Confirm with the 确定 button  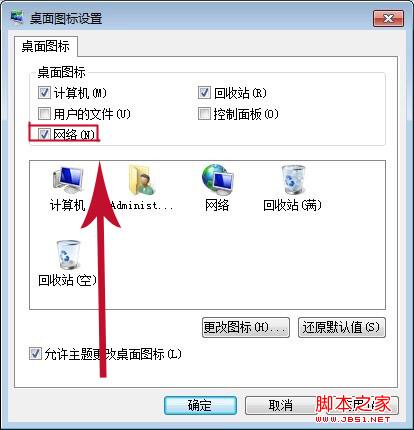pos(200,405)
